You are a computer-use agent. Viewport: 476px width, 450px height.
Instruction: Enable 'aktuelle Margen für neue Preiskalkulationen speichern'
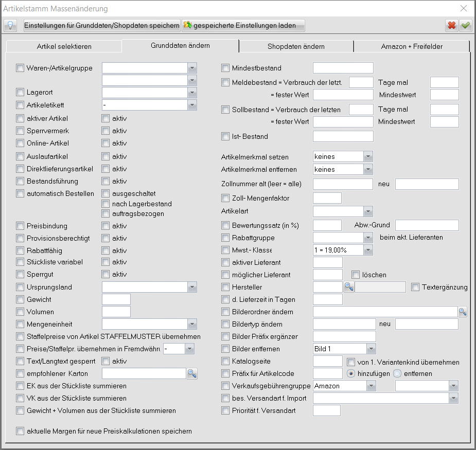coord(20,431)
